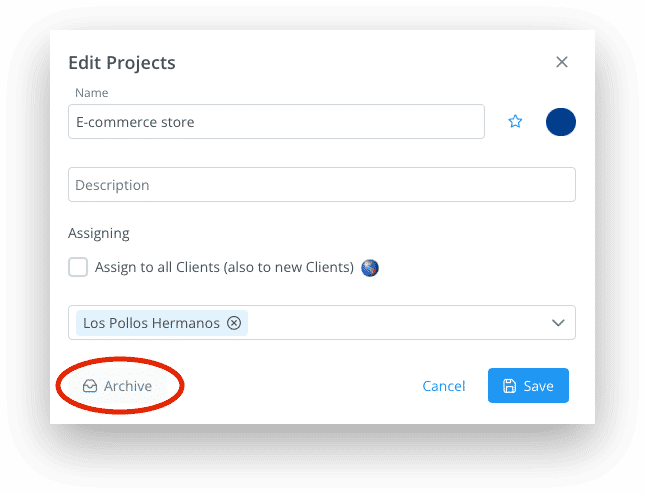Viewport: 645px width, 494px height.
Task: Mark project as favorite with star icon
Action: [515, 121]
